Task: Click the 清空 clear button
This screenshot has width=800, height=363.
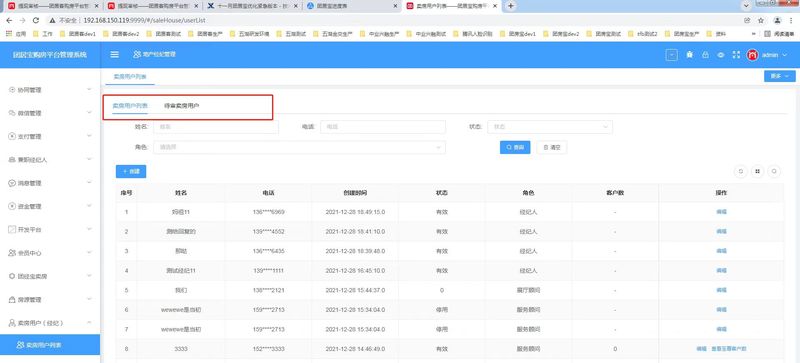Action: [x=552, y=148]
